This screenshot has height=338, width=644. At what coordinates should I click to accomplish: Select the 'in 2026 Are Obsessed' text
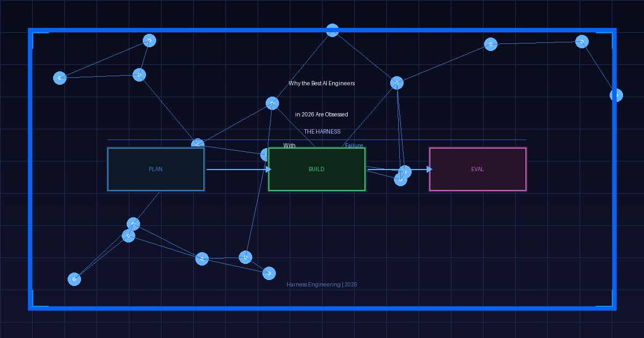(321, 115)
